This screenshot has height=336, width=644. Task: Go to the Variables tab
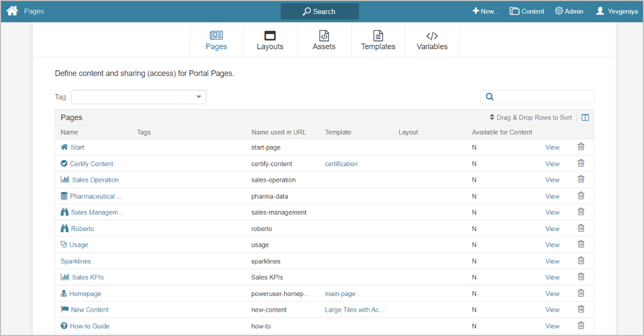point(432,41)
